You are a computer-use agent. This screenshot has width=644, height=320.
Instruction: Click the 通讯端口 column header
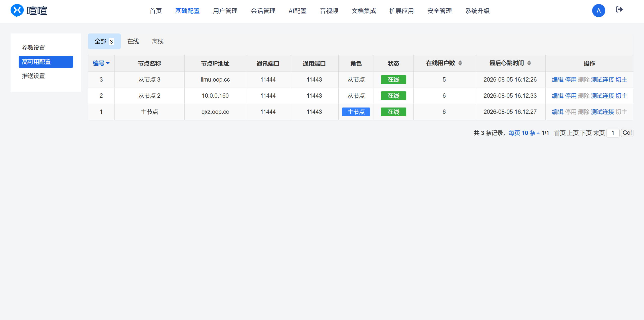point(268,63)
